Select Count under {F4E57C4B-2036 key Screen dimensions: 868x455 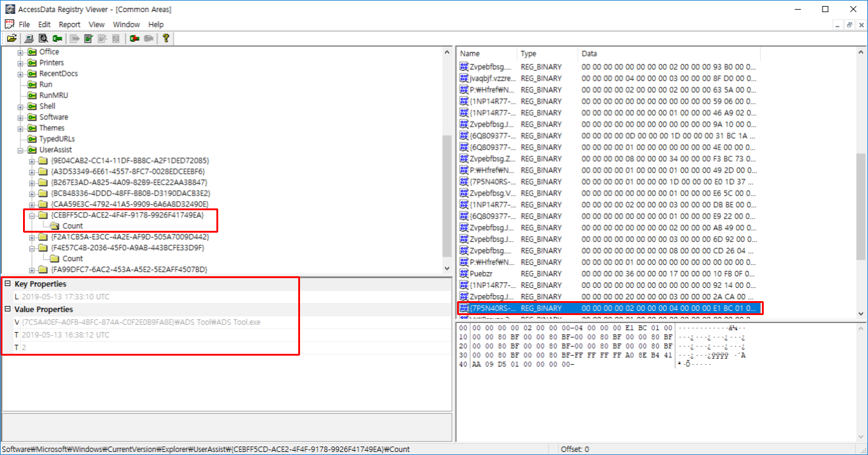[73, 259]
